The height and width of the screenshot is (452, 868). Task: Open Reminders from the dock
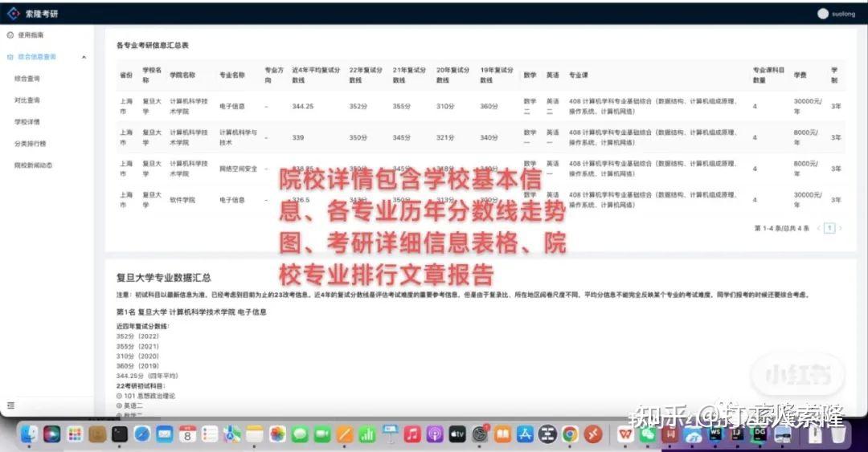(x=210, y=434)
